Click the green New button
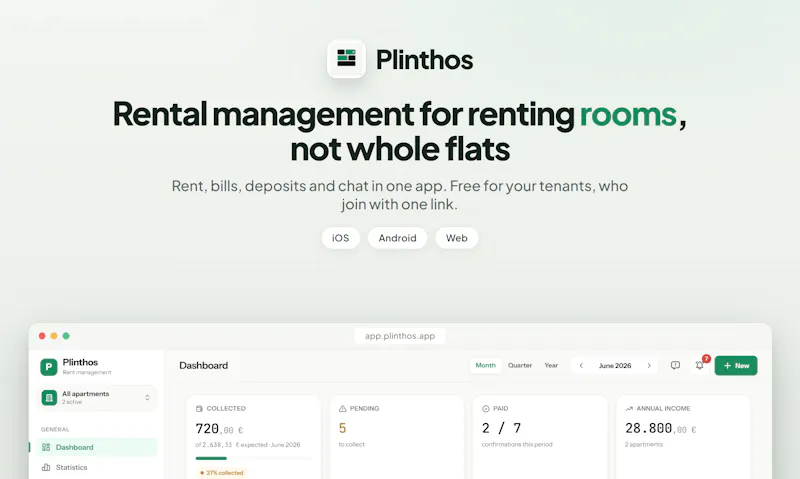Image resolution: width=800 pixels, height=479 pixels. coord(736,365)
